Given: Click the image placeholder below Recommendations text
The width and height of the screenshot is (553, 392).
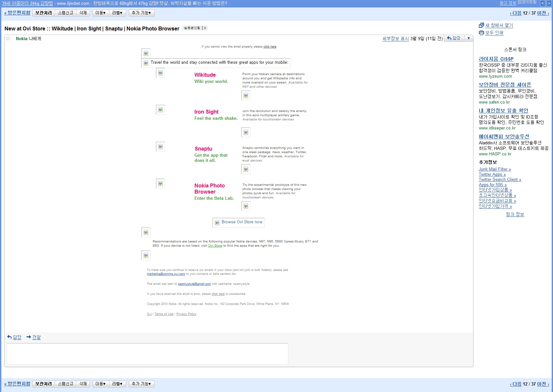Looking at the screenshot, I should coord(146,255).
